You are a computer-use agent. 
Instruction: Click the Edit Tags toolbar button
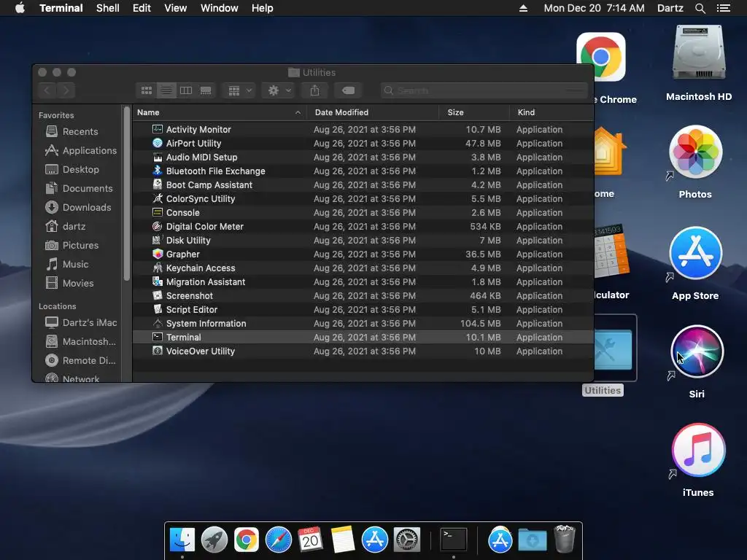point(348,90)
